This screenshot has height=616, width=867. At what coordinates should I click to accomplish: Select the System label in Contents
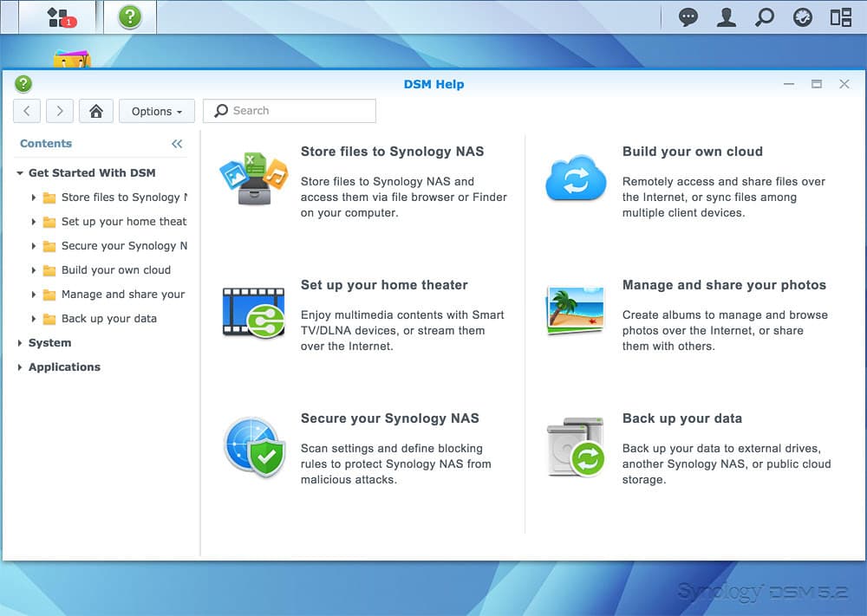49,343
